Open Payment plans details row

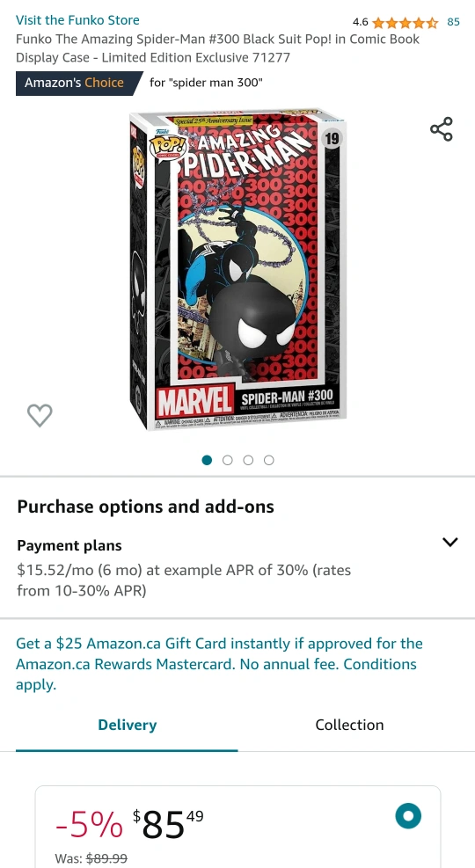[237, 567]
